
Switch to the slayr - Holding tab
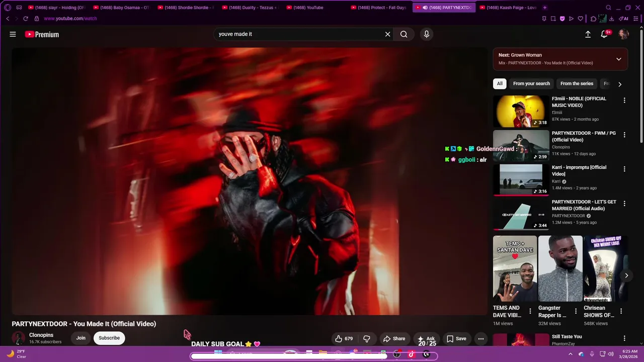(x=56, y=8)
